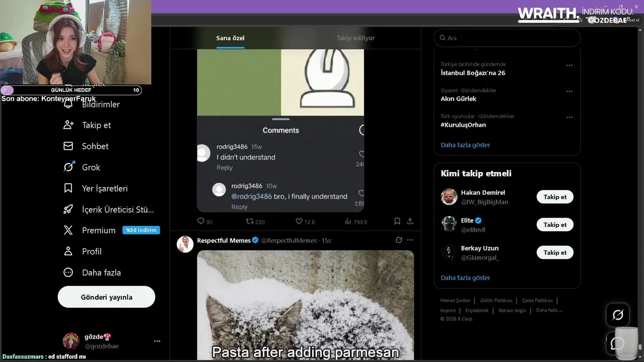The image size is (644, 362).
Task: Click Daha fazla göster under Kimi takip etmeli
Action: (465, 278)
